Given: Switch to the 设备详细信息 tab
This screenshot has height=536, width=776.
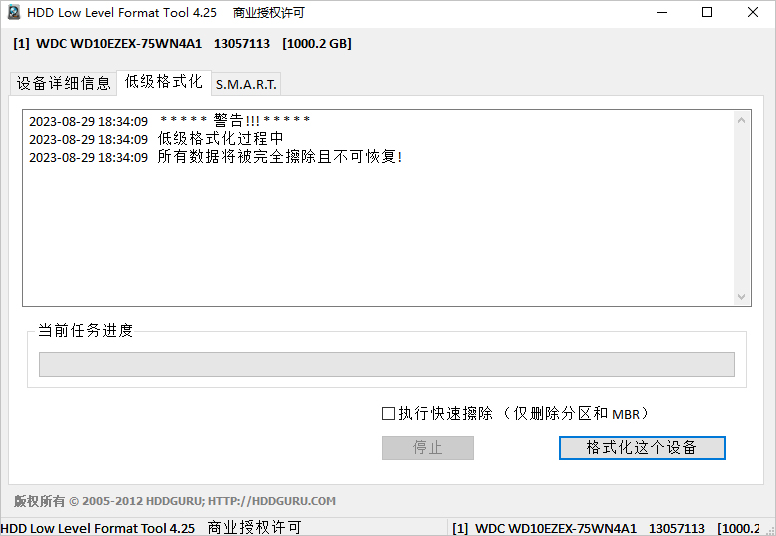Looking at the screenshot, I should click(63, 83).
